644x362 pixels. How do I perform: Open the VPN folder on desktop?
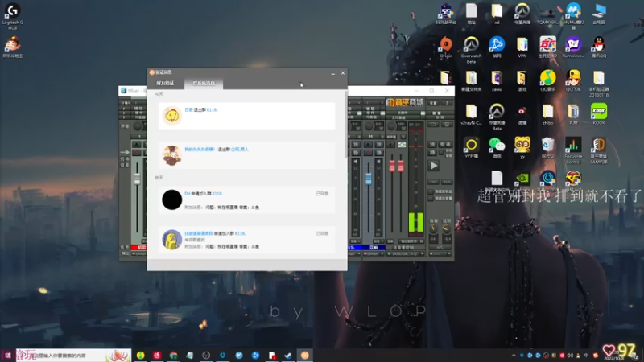(x=522, y=47)
